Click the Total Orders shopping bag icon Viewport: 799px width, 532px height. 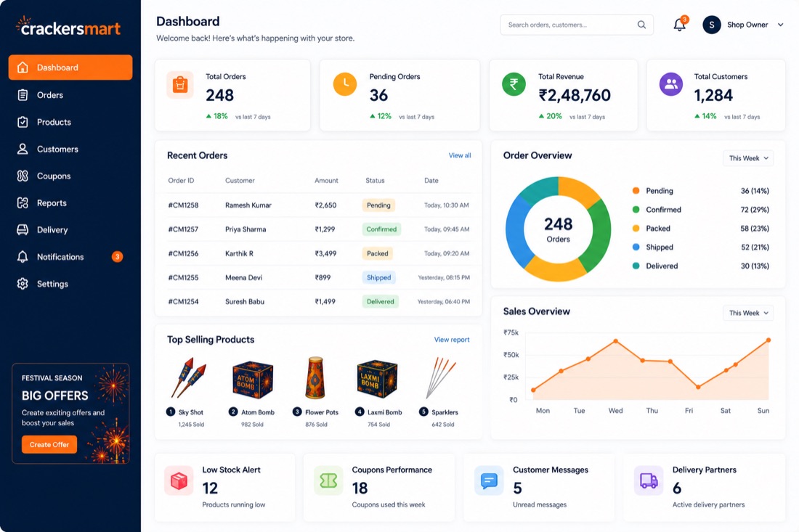(180, 84)
